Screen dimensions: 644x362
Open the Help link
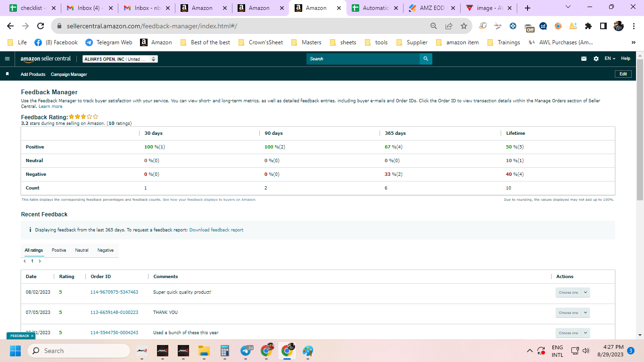point(626,58)
